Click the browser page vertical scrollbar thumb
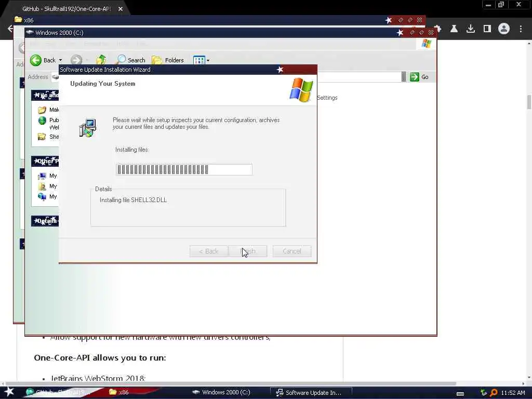This screenshot has height=399, width=532. [529, 102]
